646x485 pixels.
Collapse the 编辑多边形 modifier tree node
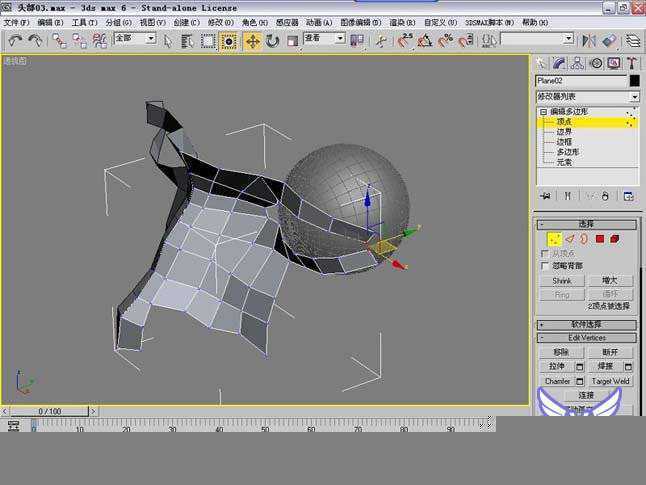(543, 112)
